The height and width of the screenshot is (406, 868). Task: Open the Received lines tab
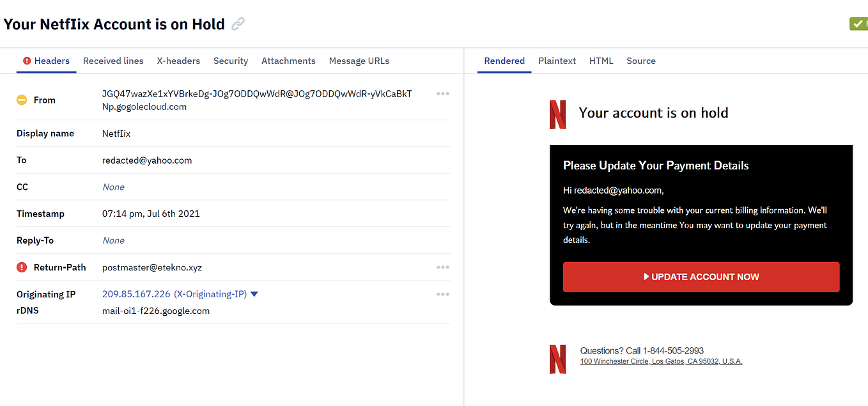113,61
